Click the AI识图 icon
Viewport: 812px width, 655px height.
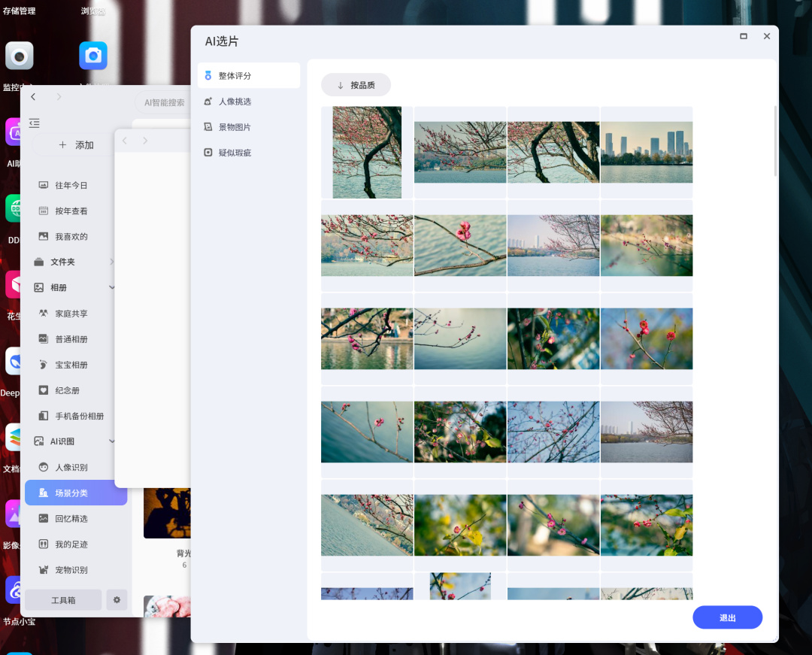39,441
